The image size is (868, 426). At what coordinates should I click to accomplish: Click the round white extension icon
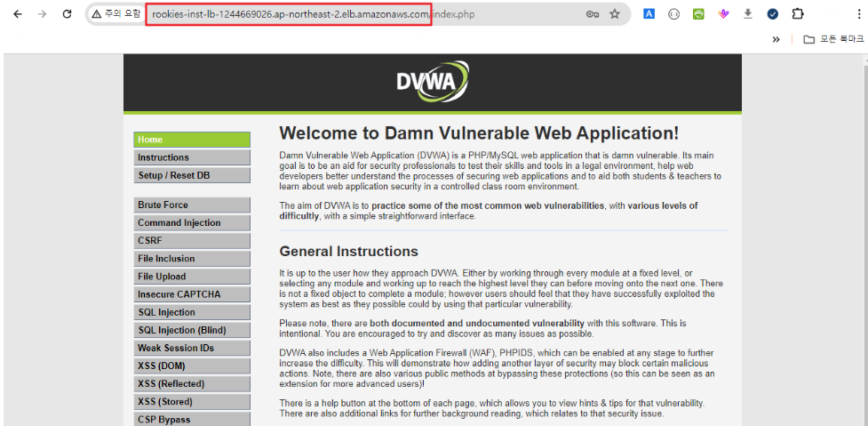pyautogui.click(x=673, y=14)
